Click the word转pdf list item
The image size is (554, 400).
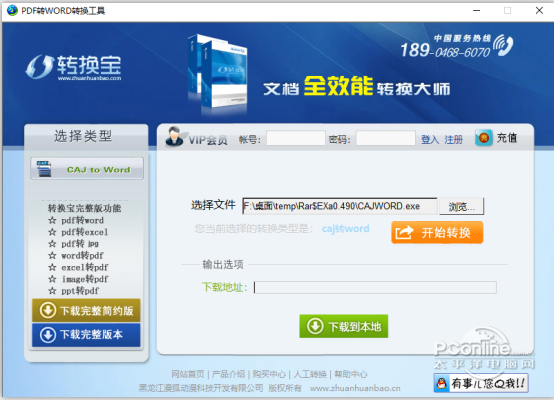[x=82, y=255]
